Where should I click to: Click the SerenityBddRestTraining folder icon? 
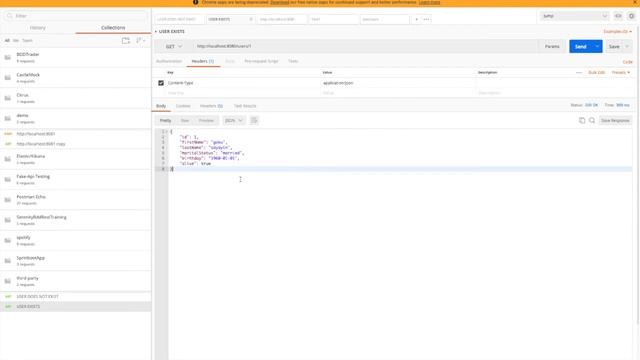pyautogui.click(x=8, y=220)
